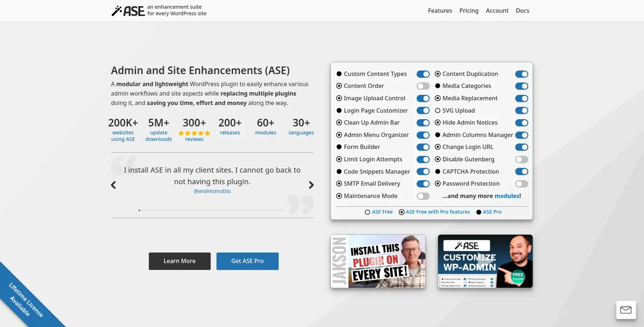The image size is (644, 327).
Task: Click the ASE Free legend link
Action: pyautogui.click(x=382, y=212)
